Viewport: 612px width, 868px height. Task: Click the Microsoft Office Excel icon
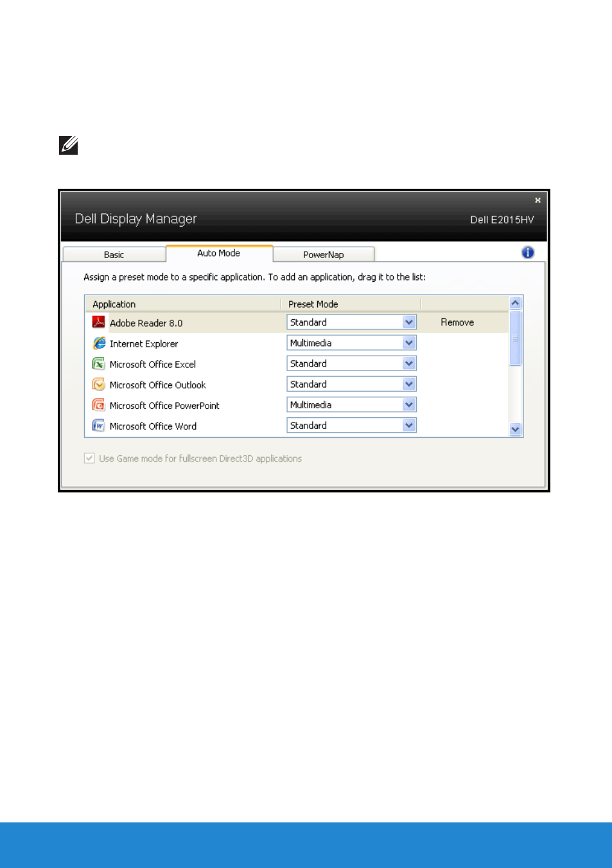pos(98,364)
